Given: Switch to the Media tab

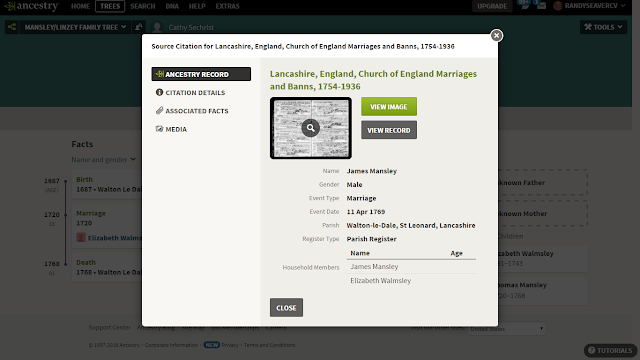Looking at the screenshot, I should pos(176,129).
